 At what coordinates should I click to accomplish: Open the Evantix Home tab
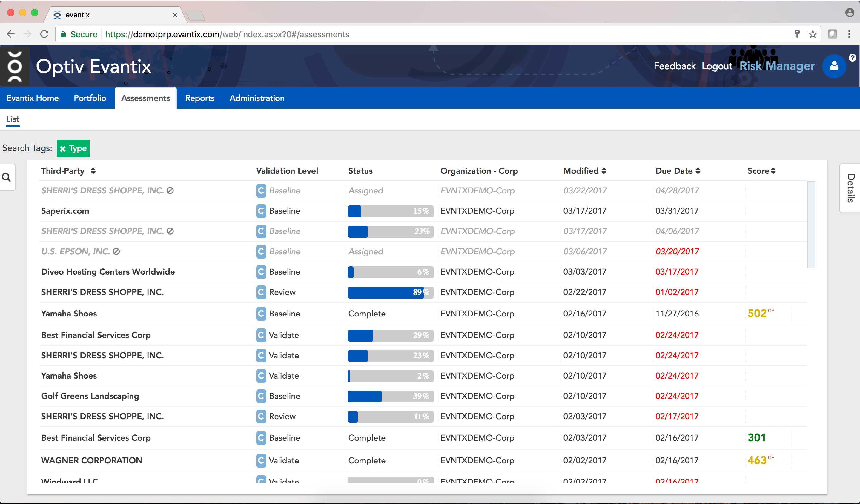point(33,98)
